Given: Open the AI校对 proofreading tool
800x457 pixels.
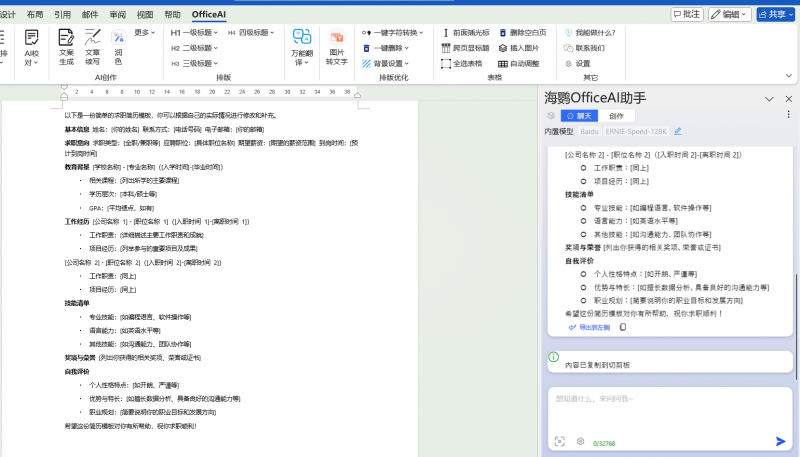Looking at the screenshot, I should pos(31,47).
